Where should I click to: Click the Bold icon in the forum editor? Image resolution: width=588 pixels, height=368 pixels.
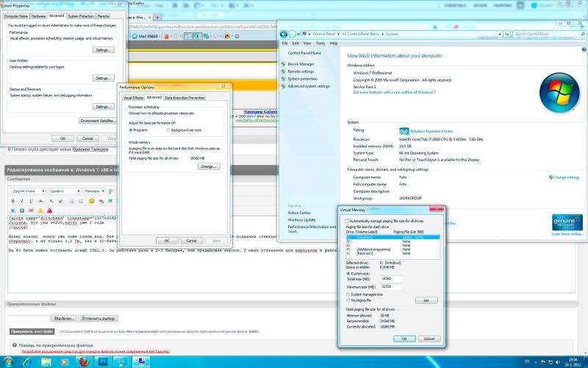[x=12, y=201]
